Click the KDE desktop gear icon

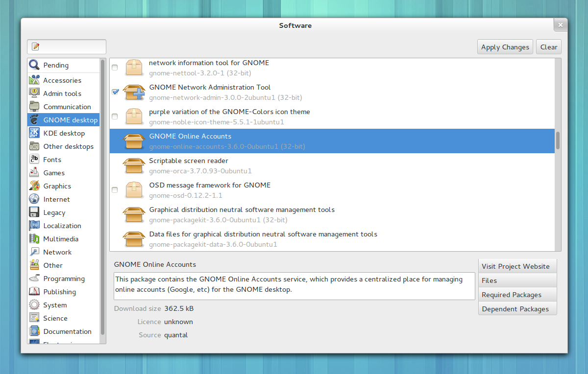[34, 133]
